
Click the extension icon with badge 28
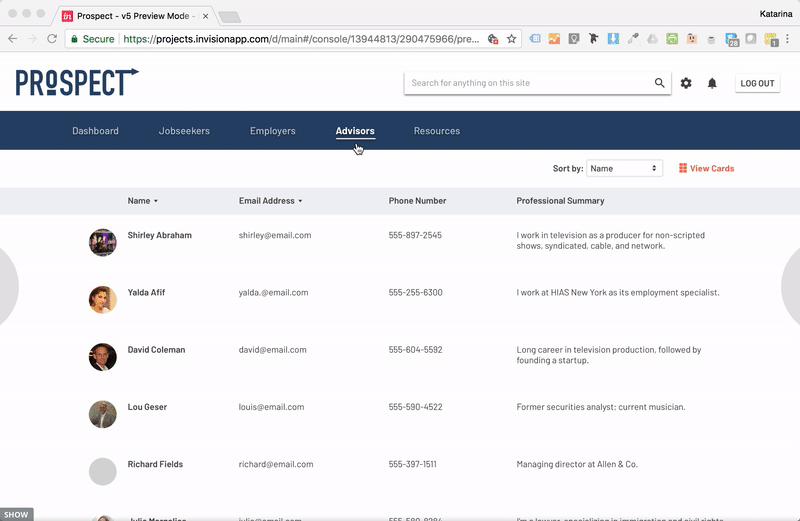732,40
